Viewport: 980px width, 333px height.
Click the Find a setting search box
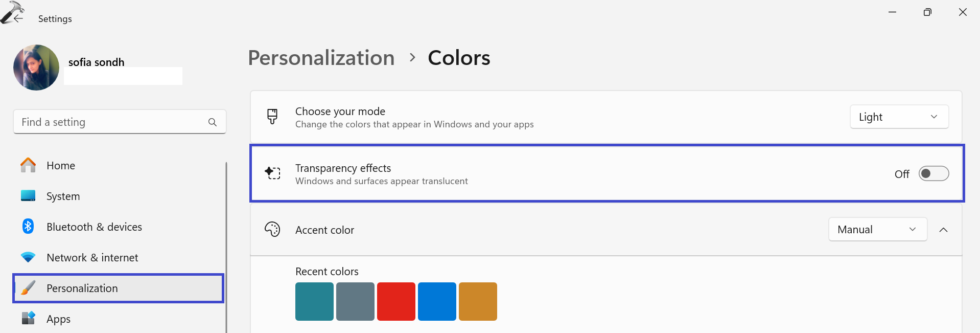click(112, 122)
